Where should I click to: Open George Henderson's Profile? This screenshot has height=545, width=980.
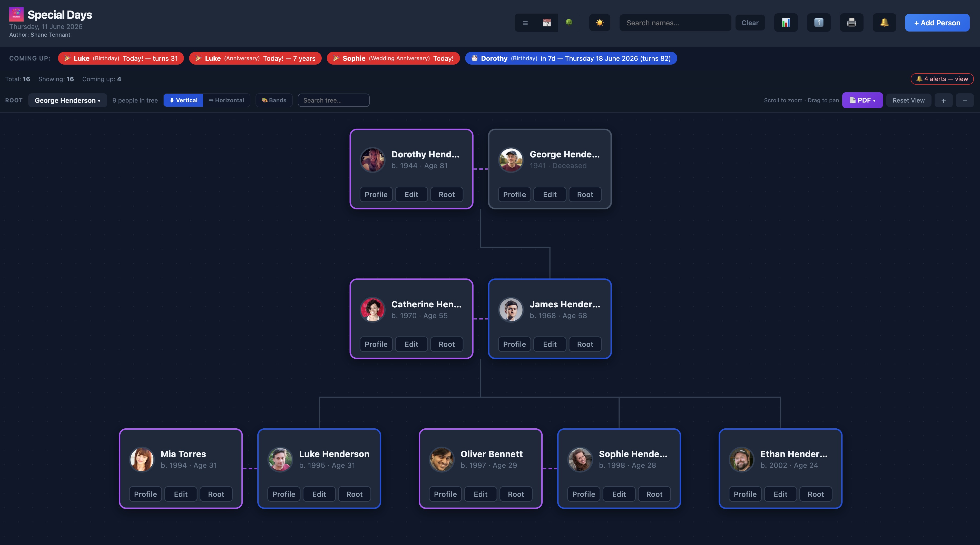514,195
